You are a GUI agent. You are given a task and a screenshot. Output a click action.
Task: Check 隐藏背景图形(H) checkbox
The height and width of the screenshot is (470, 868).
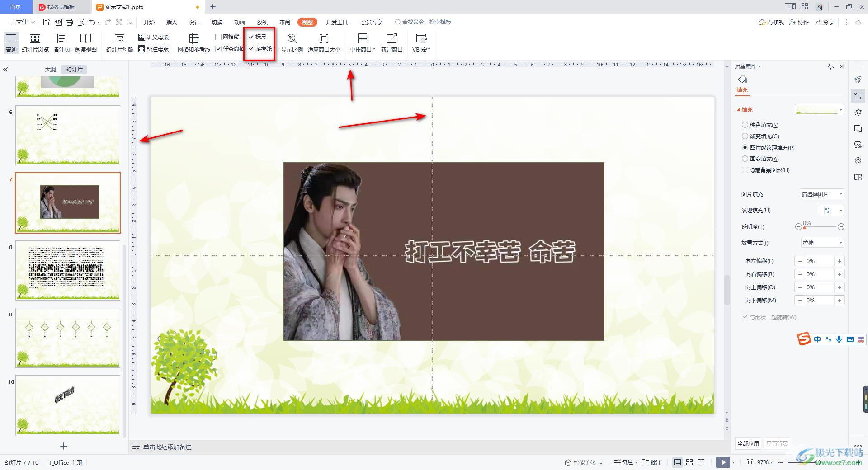745,170
